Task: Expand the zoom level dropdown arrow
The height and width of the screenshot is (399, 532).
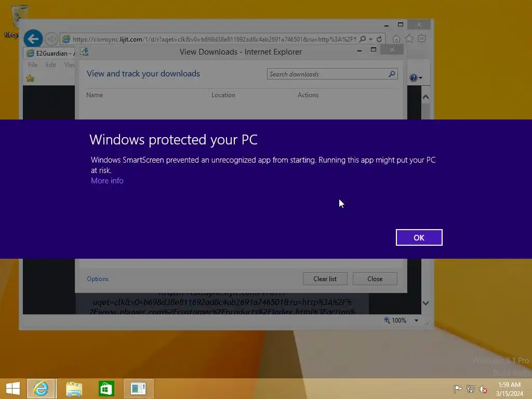Action: click(416, 320)
